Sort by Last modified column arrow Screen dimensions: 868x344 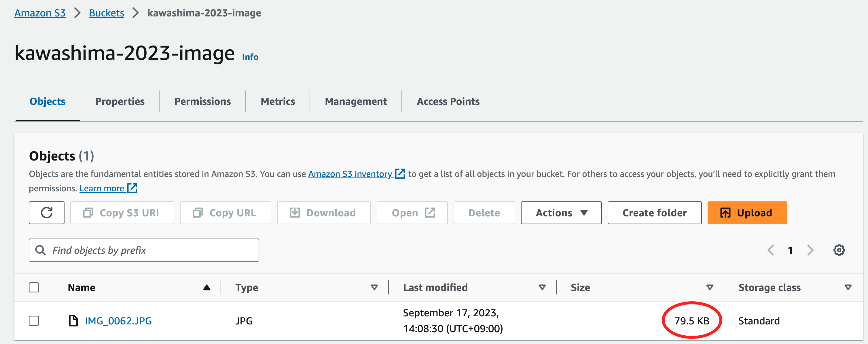542,287
